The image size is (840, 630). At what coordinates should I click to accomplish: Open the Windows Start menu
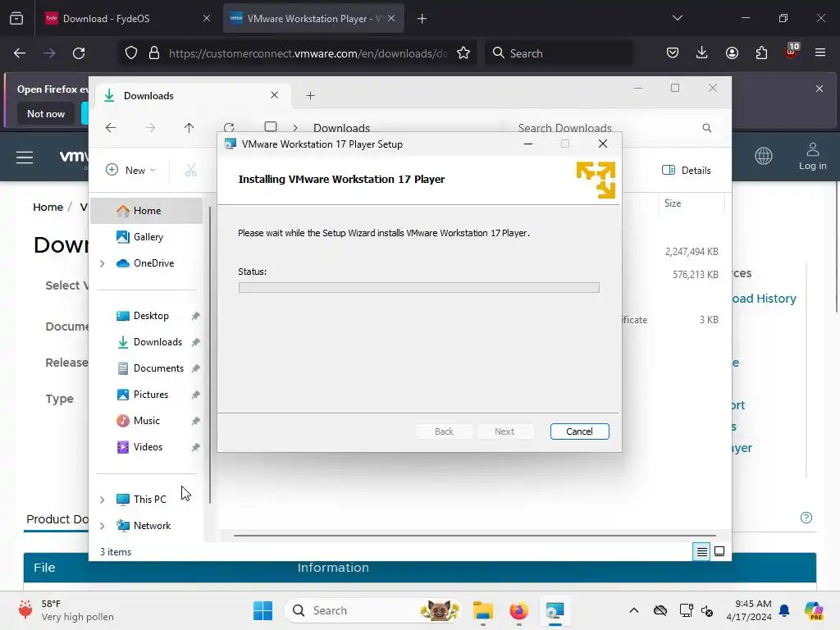pos(262,610)
